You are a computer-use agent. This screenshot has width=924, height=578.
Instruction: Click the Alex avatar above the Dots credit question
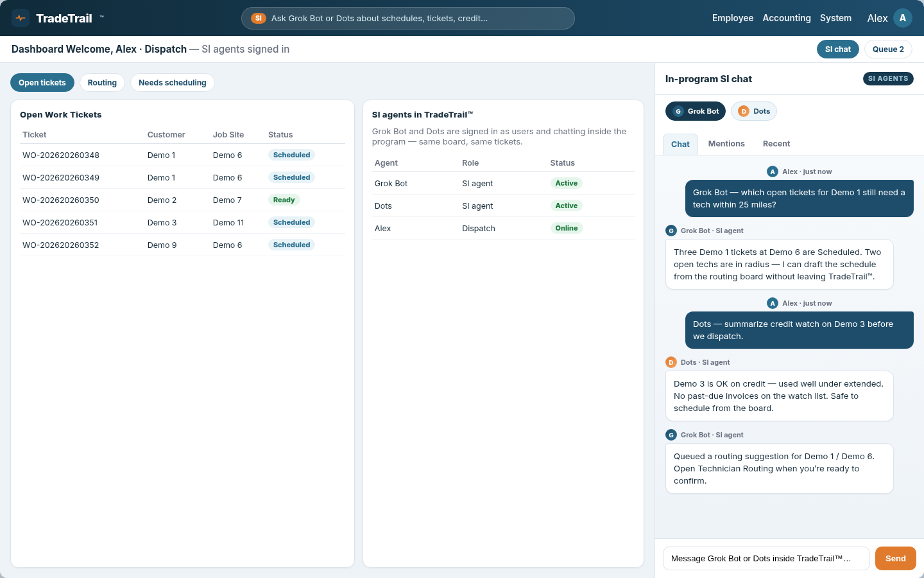pyautogui.click(x=773, y=303)
